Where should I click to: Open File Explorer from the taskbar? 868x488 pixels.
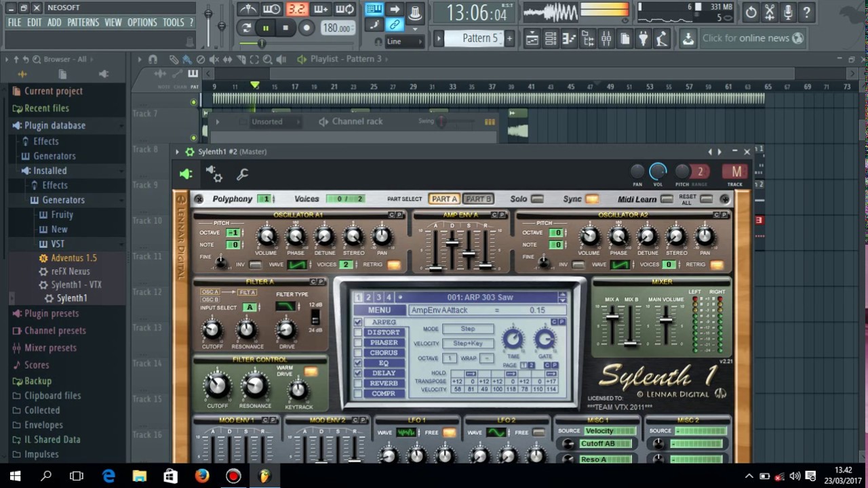point(140,476)
